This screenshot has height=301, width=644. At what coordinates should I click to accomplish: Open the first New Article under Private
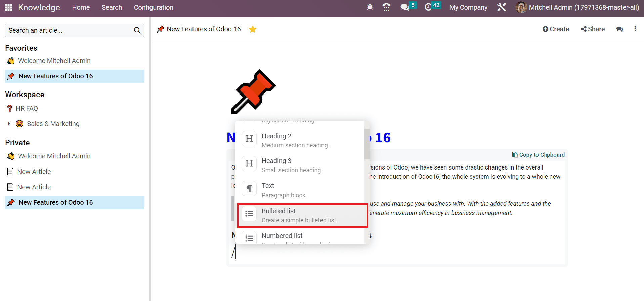[34, 172]
